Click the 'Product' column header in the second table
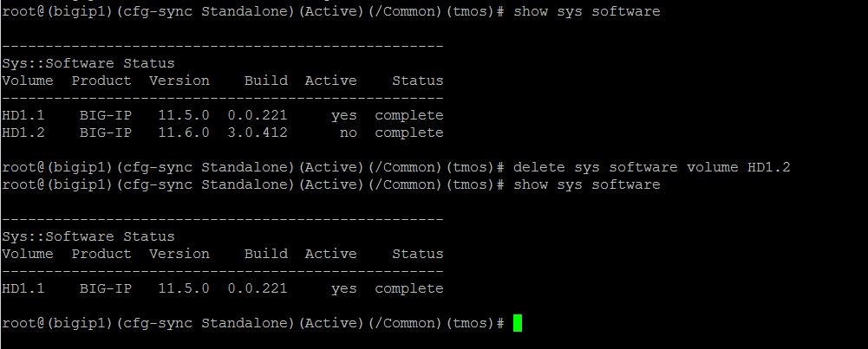Image resolution: width=868 pixels, height=349 pixels. tap(101, 254)
